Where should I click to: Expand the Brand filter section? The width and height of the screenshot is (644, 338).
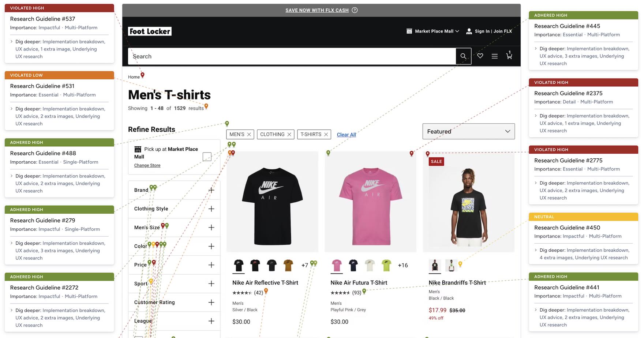(x=174, y=190)
